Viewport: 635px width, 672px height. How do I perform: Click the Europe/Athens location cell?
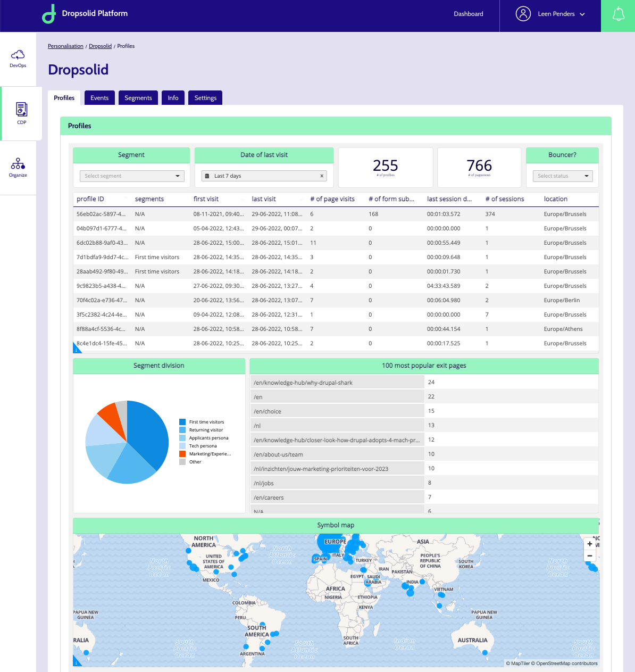click(x=563, y=329)
